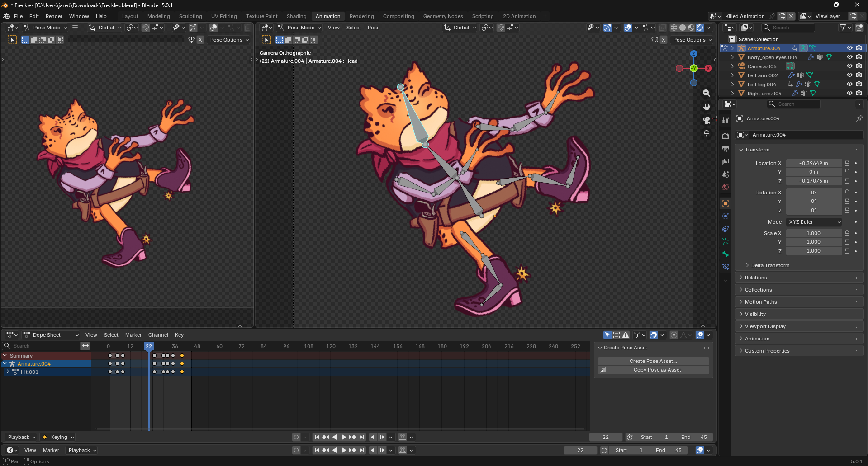The width and height of the screenshot is (868, 466).
Task: Click the Dope Sheet only show selected icon
Action: click(607, 335)
